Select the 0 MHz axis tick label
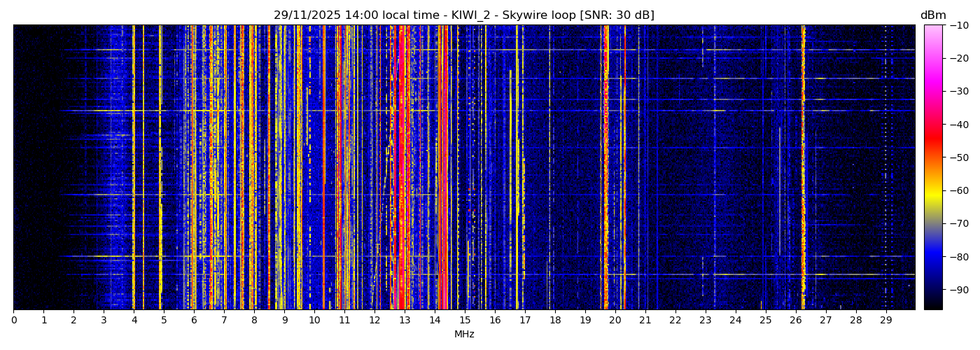 13,321
